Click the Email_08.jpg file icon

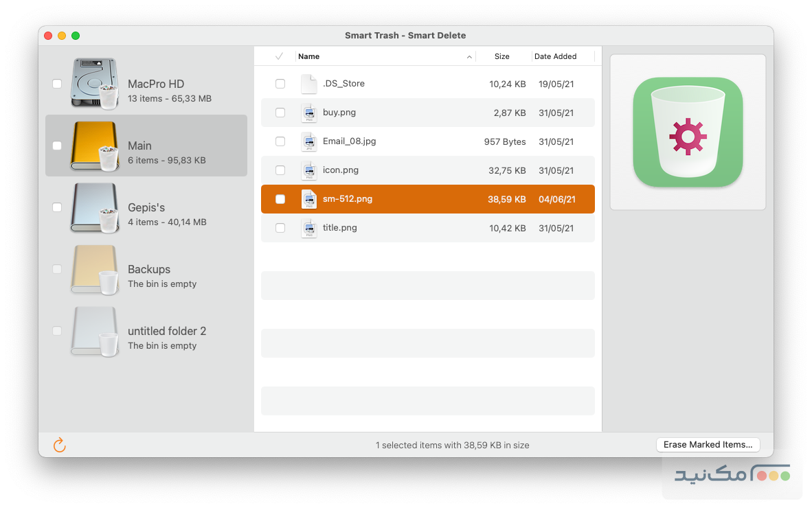click(308, 141)
